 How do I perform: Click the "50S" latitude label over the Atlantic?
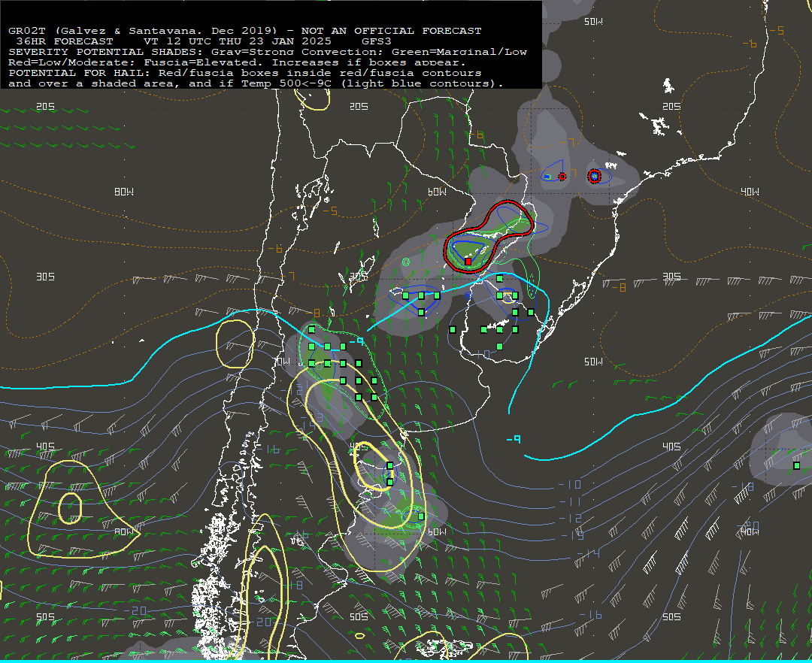(x=671, y=617)
